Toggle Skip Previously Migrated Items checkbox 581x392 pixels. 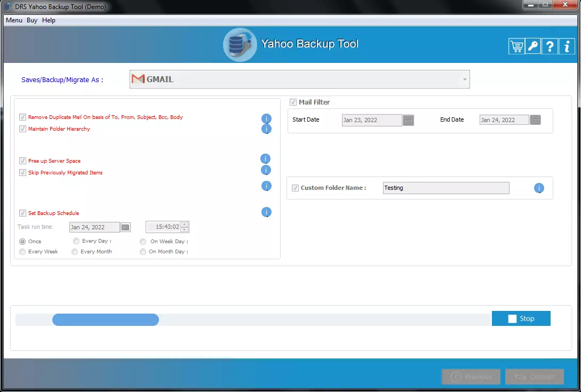click(22, 173)
